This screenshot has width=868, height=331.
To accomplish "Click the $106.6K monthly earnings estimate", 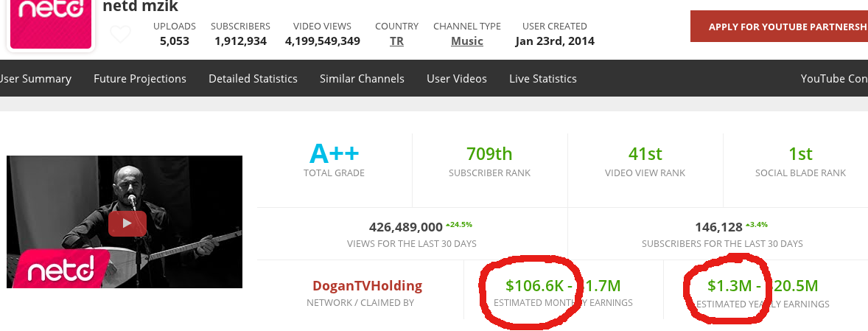I will pos(535,285).
